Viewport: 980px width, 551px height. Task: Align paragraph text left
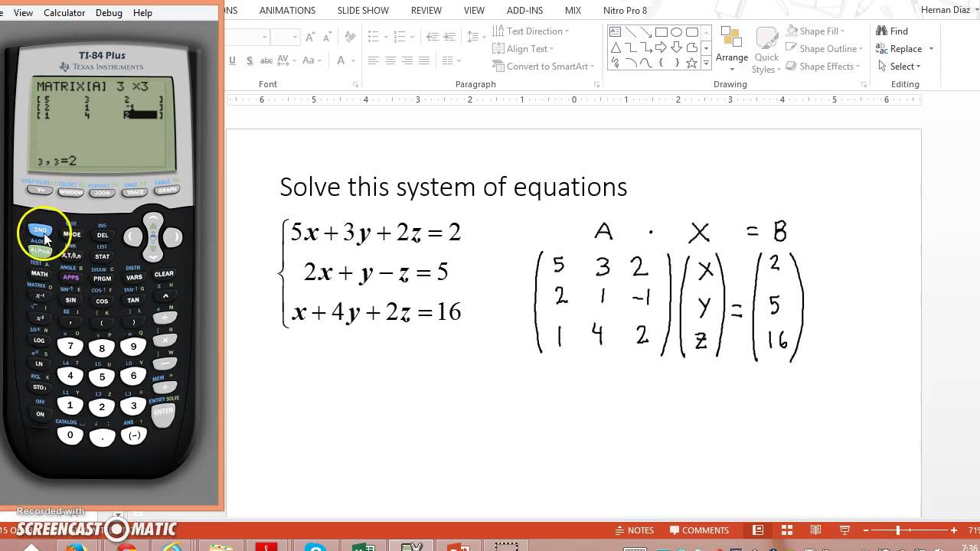[374, 60]
